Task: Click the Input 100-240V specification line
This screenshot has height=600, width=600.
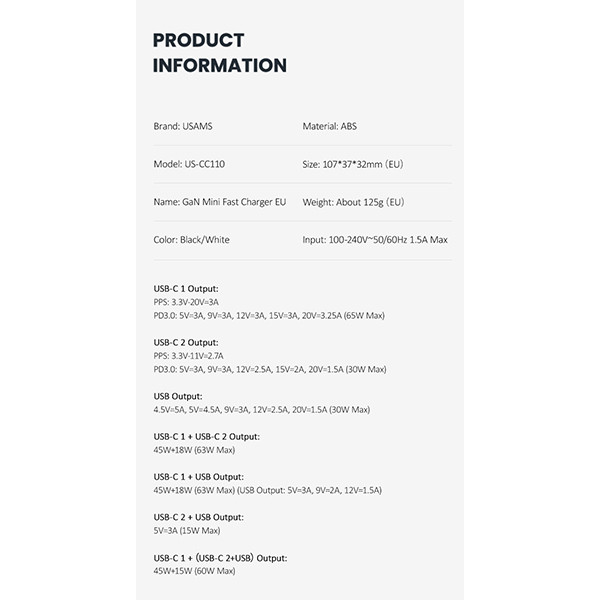Action: 374,240
